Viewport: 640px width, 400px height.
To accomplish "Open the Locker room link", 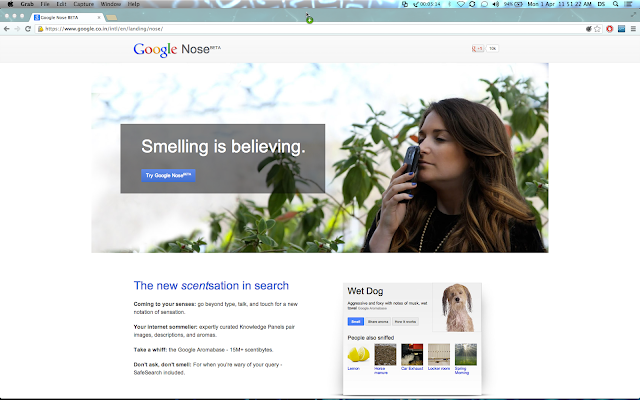I will tap(439, 369).
